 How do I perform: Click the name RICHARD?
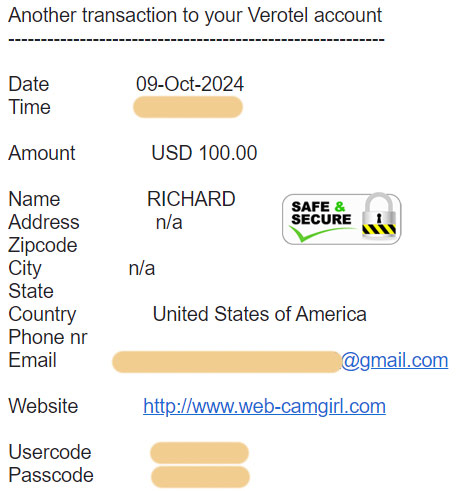pyautogui.click(x=191, y=199)
